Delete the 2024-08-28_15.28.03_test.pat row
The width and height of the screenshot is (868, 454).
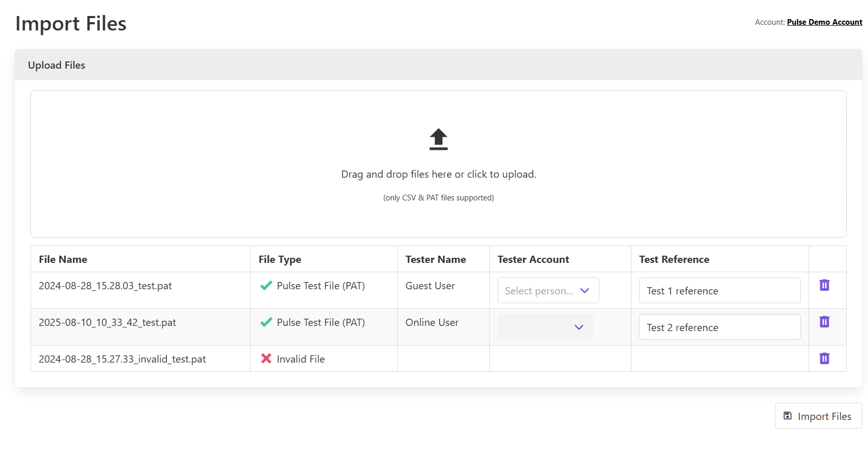coord(824,285)
